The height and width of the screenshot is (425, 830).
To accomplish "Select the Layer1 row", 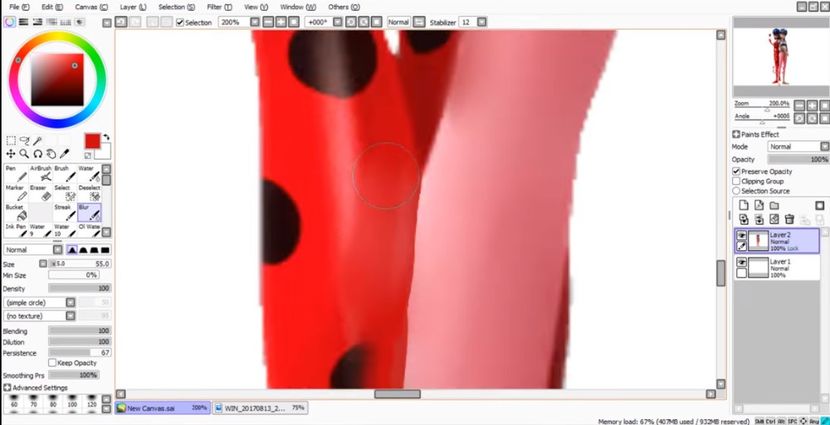I will tap(777, 268).
